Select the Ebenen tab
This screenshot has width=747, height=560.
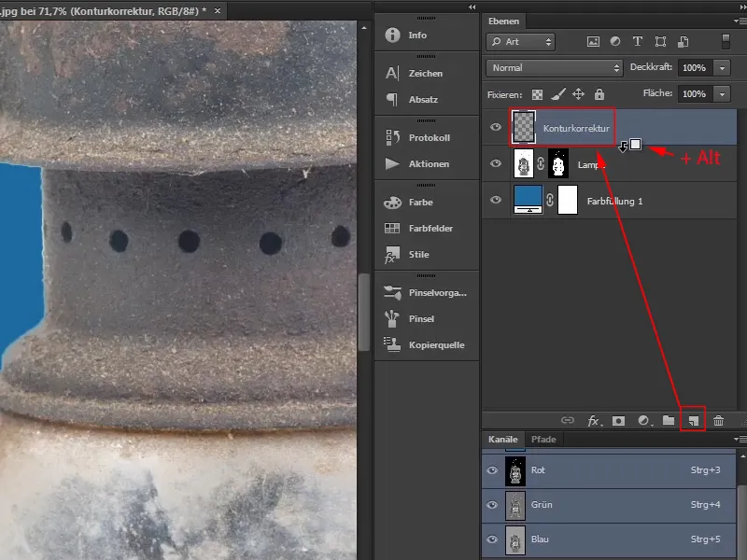pyautogui.click(x=503, y=21)
